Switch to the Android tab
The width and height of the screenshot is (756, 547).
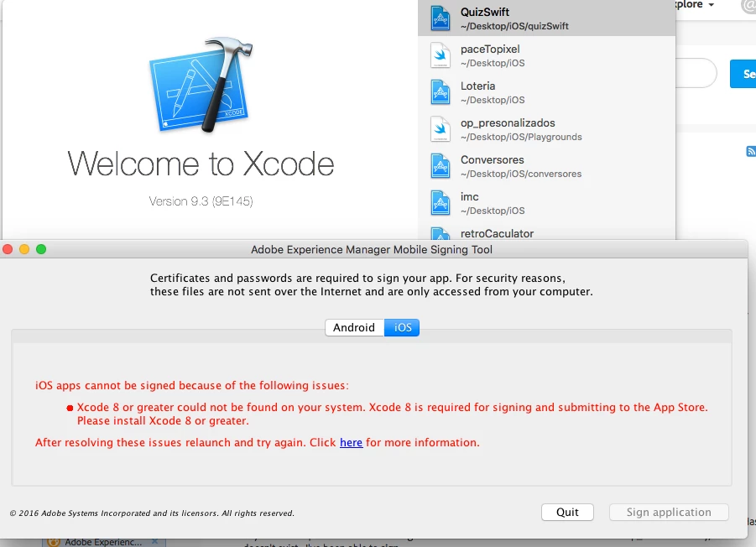tap(354, 328)
